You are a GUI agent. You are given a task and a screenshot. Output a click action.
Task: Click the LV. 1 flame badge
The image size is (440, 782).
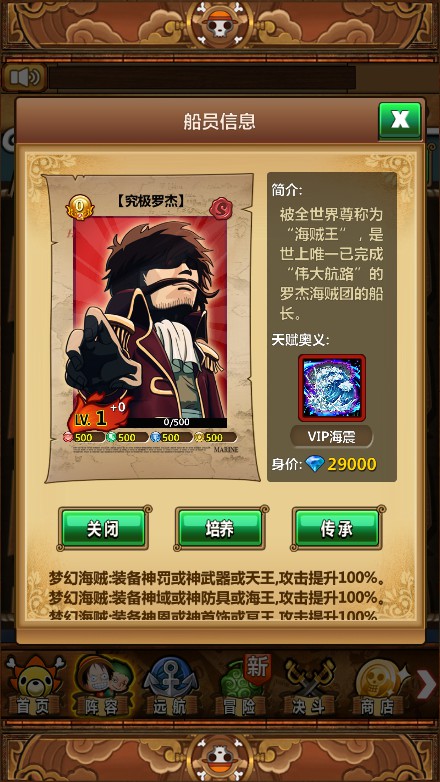[x=95, y=417]
